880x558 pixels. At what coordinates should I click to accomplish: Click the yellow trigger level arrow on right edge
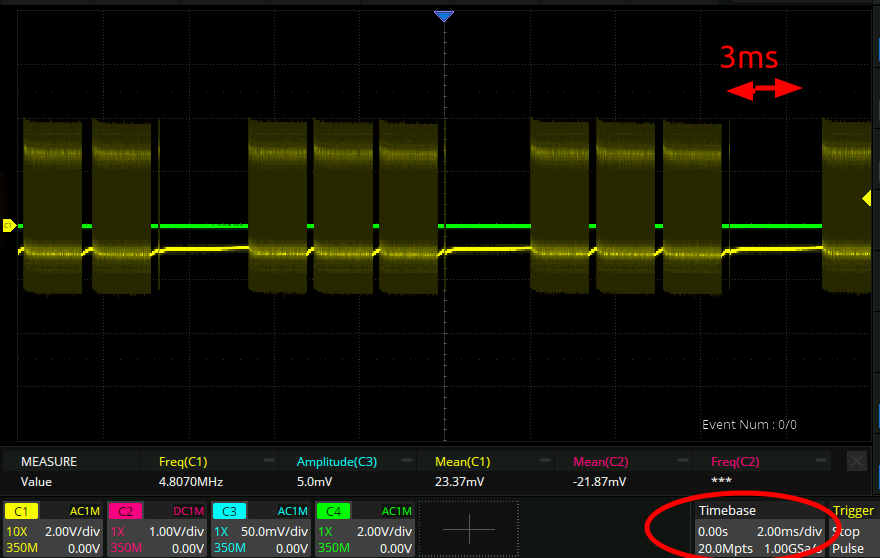867,199
